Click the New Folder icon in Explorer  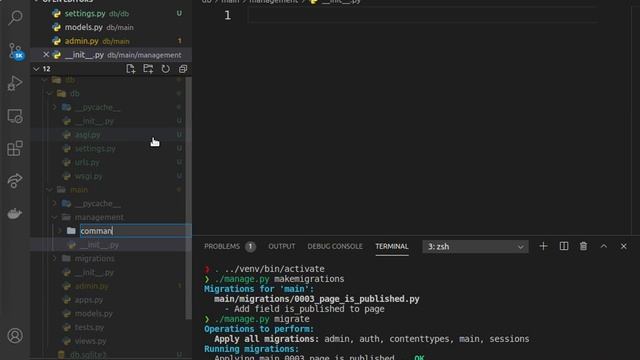[x=148, y=69]
